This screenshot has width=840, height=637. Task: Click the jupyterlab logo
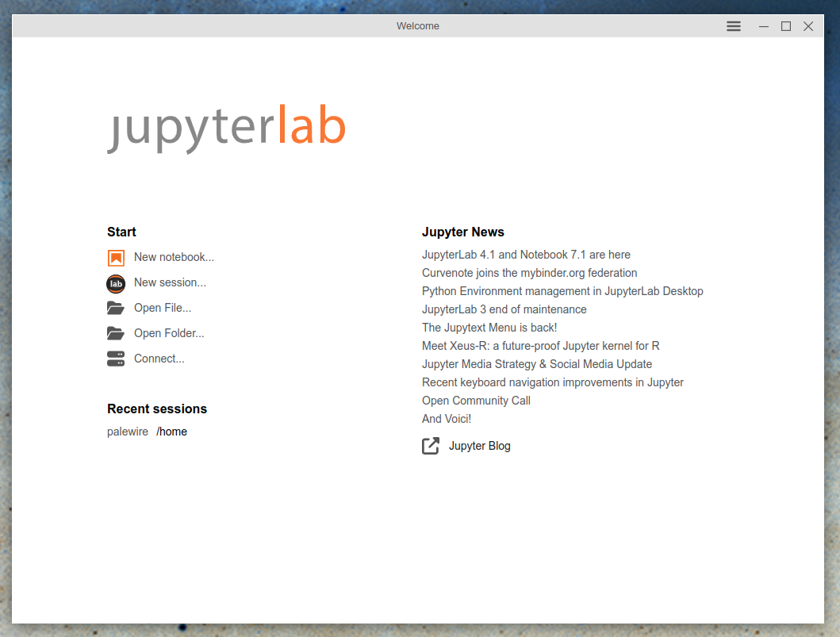click(227, 128)
